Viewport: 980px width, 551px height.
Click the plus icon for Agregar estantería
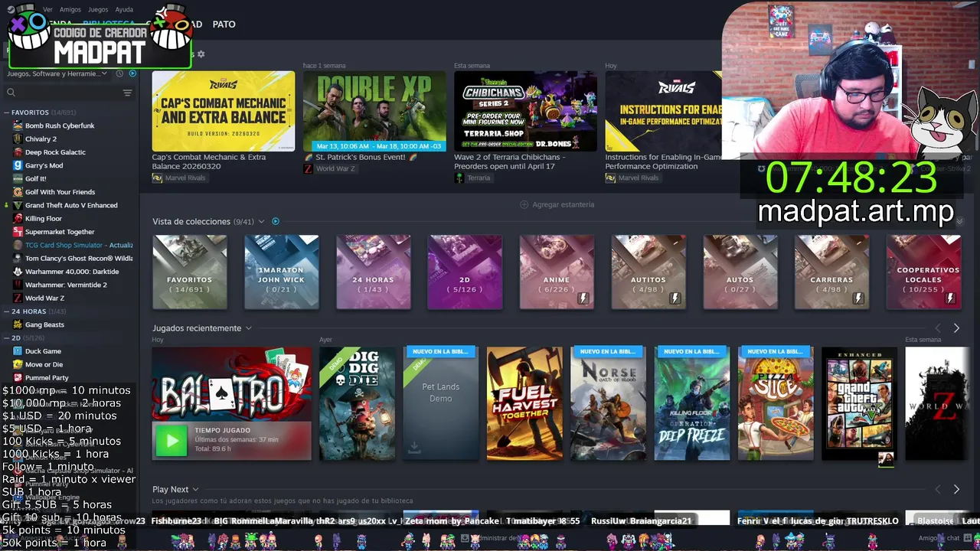(x=524, y=204)
